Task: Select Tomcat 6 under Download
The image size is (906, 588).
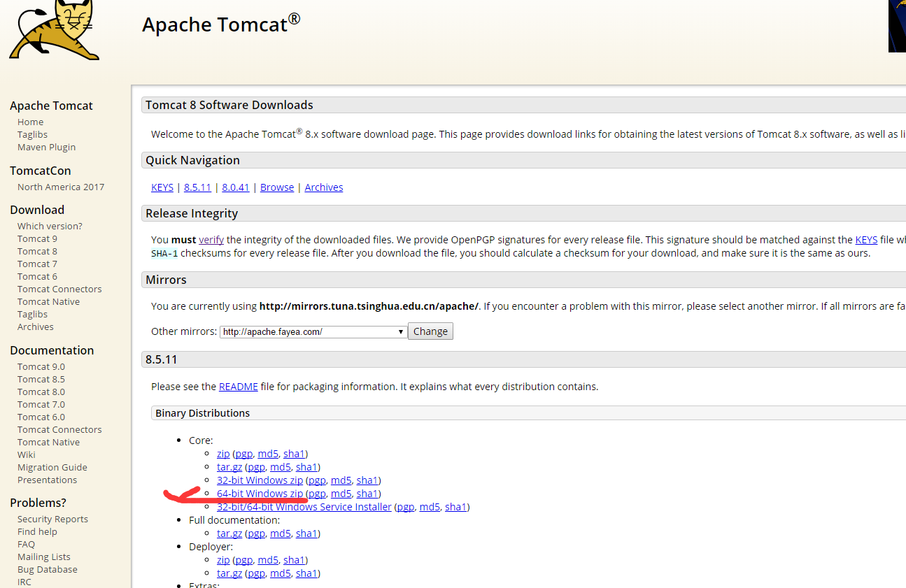Action: [x=37, y=276]
